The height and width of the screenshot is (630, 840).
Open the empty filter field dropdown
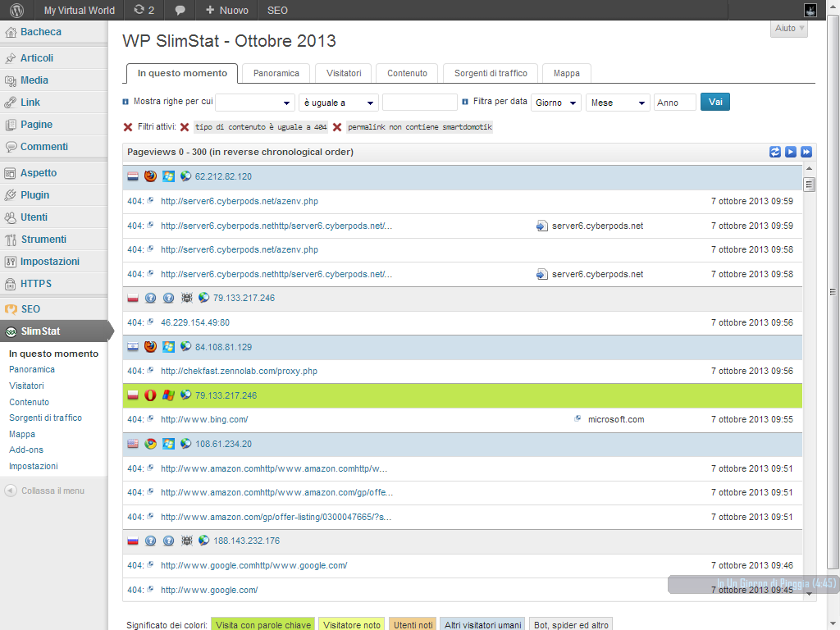pyautogui.click(x=255, y=103)
